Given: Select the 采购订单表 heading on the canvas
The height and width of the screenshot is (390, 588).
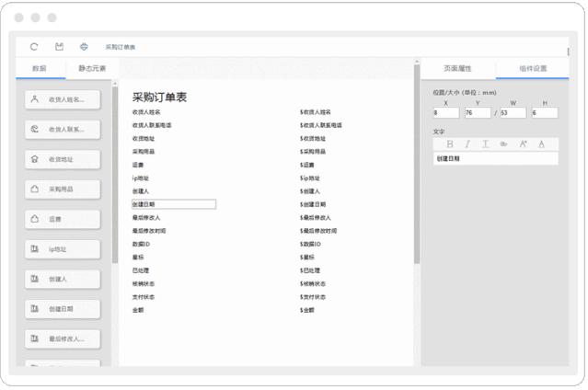Looking at the screenshot, I should click(159, 97).
